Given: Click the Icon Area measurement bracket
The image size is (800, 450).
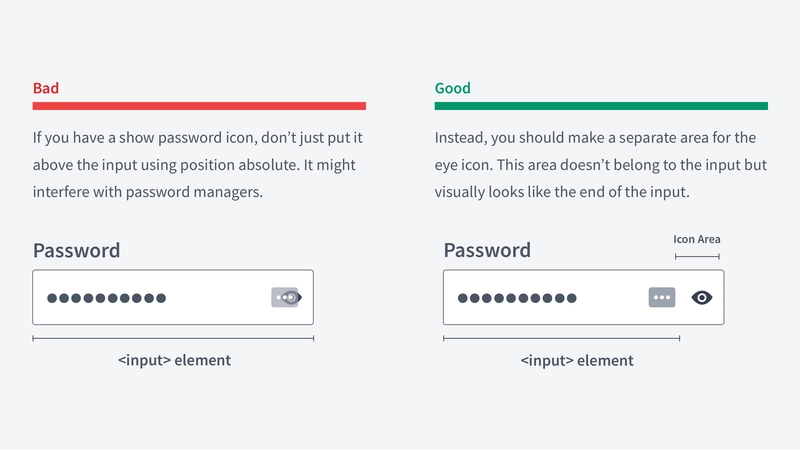Looking at the screenshot, I should 697,257.
